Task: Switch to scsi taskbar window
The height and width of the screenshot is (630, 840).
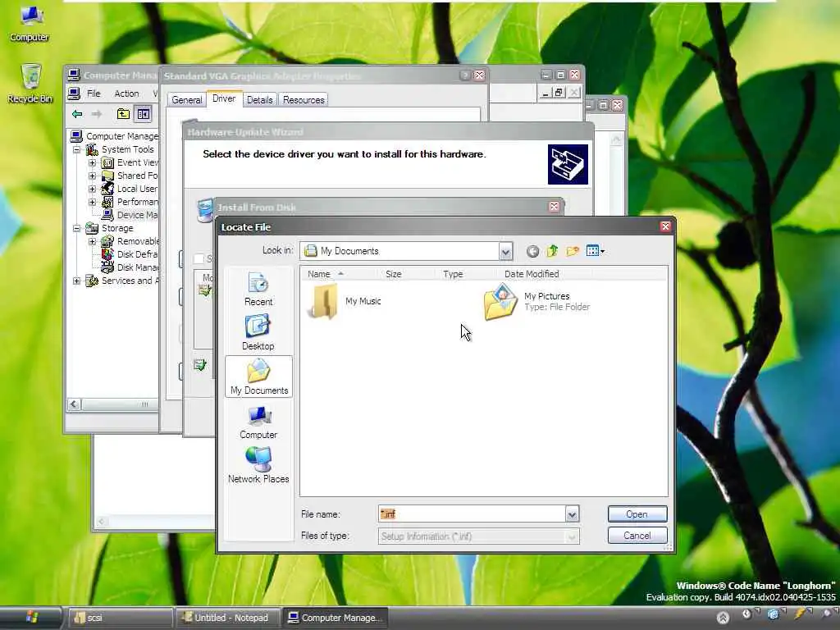Action: click(120, 618)
